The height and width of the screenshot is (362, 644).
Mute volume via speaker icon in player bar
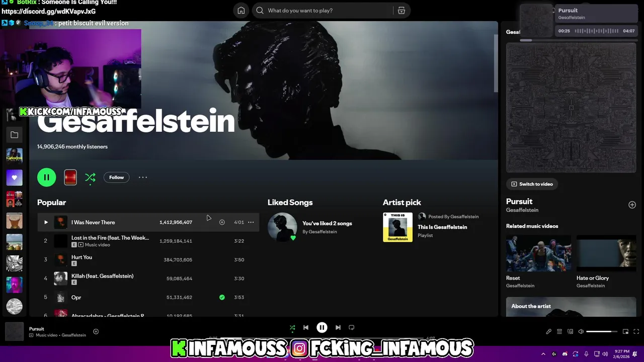coord(581,331)
